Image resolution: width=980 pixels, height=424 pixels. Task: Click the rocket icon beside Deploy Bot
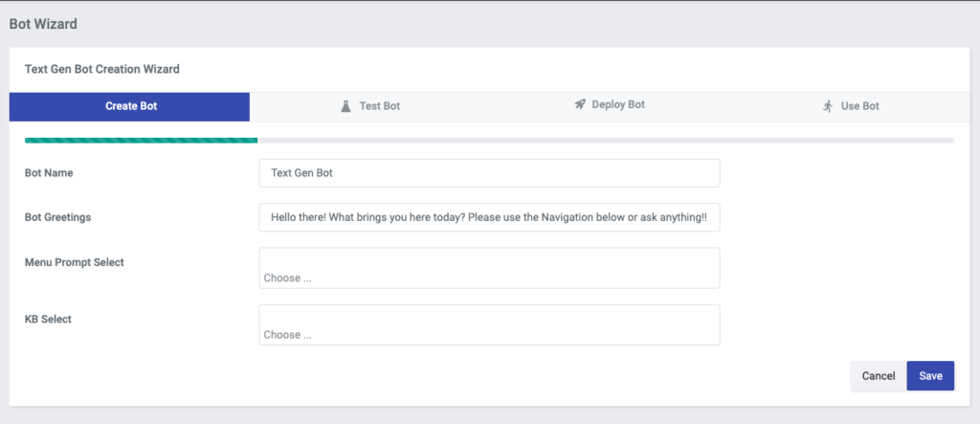(x=580, y=103)
